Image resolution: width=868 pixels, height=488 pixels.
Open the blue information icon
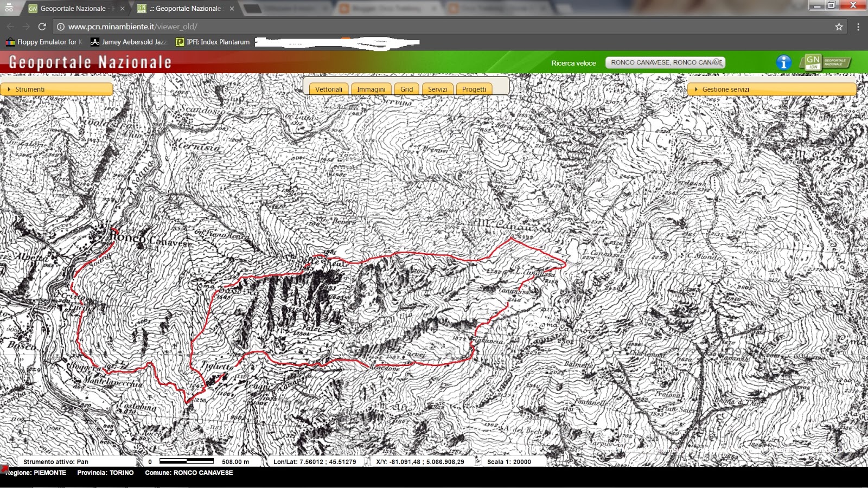pyautogui.click(x=783, y=62)
